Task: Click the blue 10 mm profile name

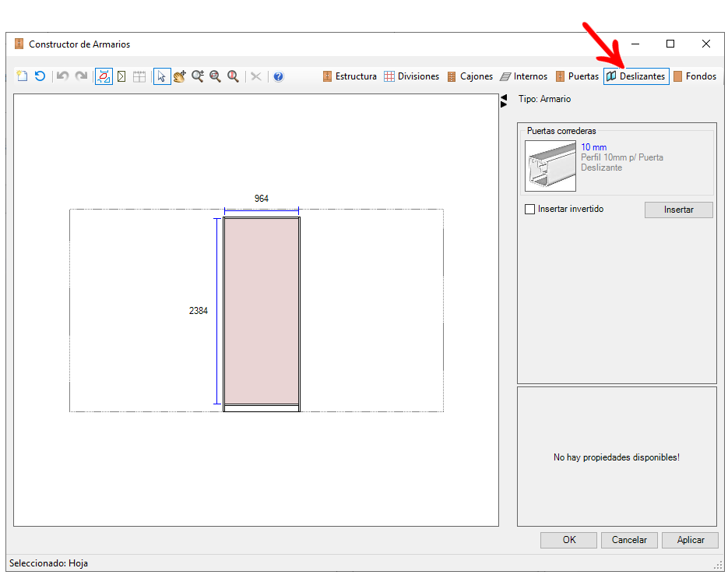Action: point(593,147)
